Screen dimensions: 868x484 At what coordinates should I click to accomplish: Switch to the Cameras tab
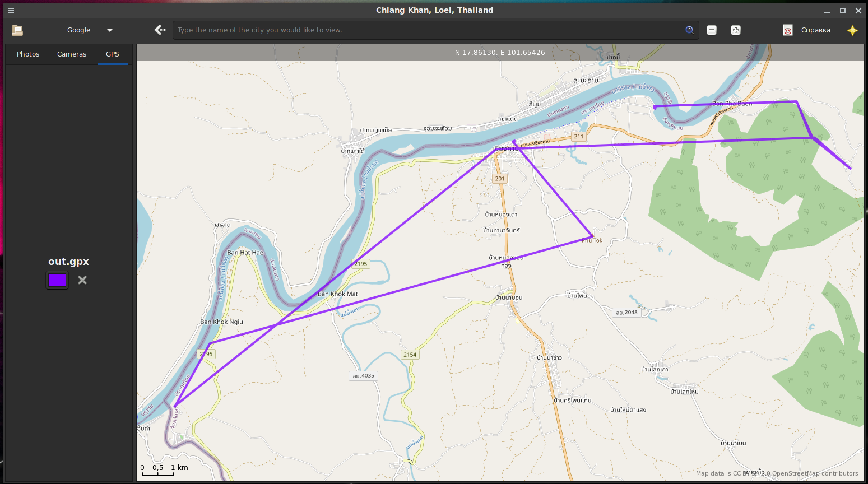72,54
